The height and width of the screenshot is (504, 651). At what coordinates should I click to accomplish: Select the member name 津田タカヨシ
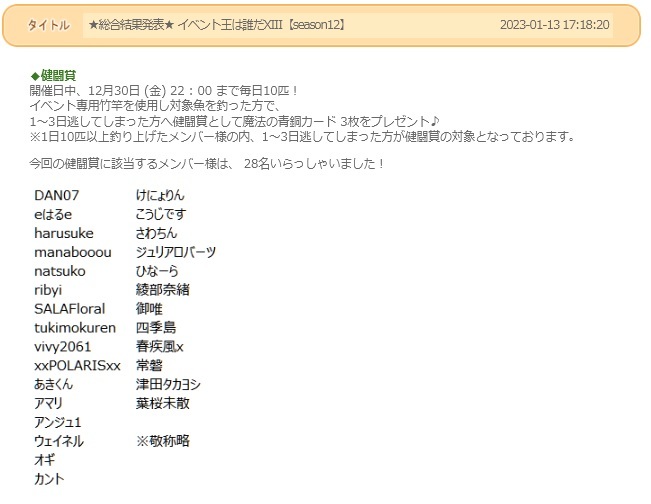pyautogui.click(x=168, y=384)
